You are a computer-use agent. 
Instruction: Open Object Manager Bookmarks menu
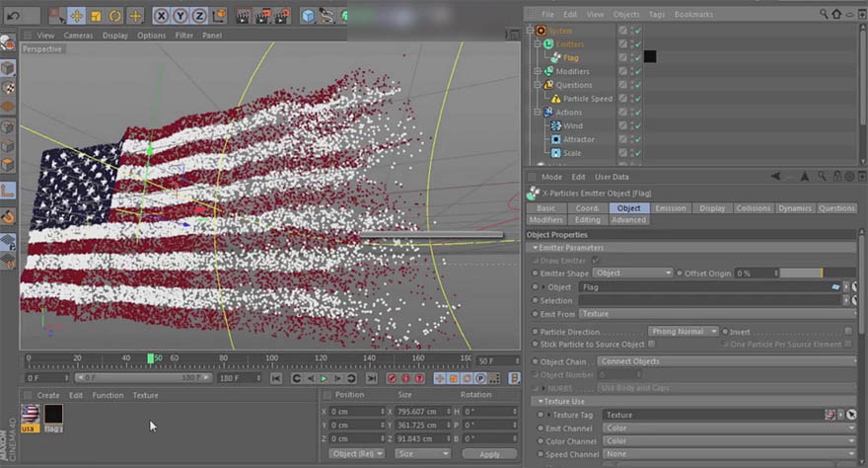pos(693,14)
